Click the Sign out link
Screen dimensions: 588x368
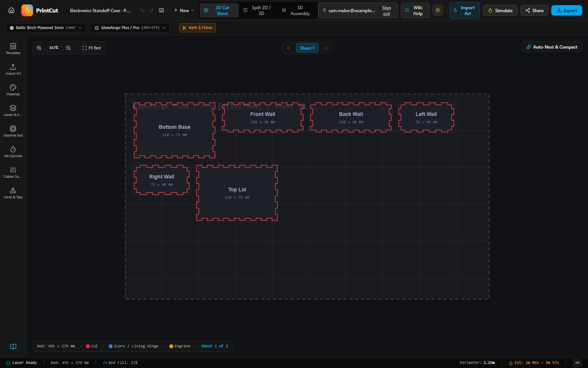click(x=386, y=10)
